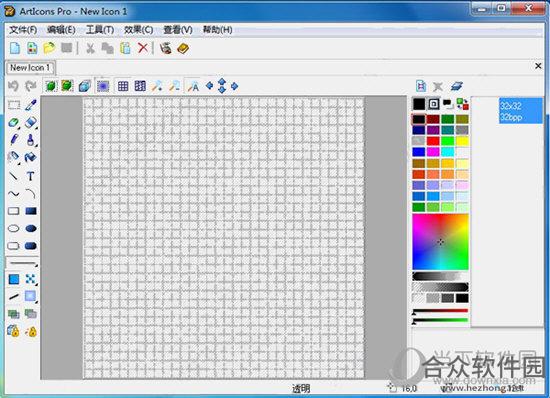Pick the yellow palette swatch
Screen dimensions: 550x398
click(462, 141)
